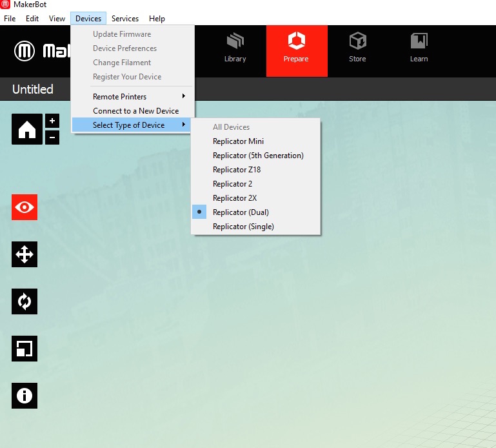Open the Learn section
The height and width of the screenshot is (448, 496).
coord(419,51)
